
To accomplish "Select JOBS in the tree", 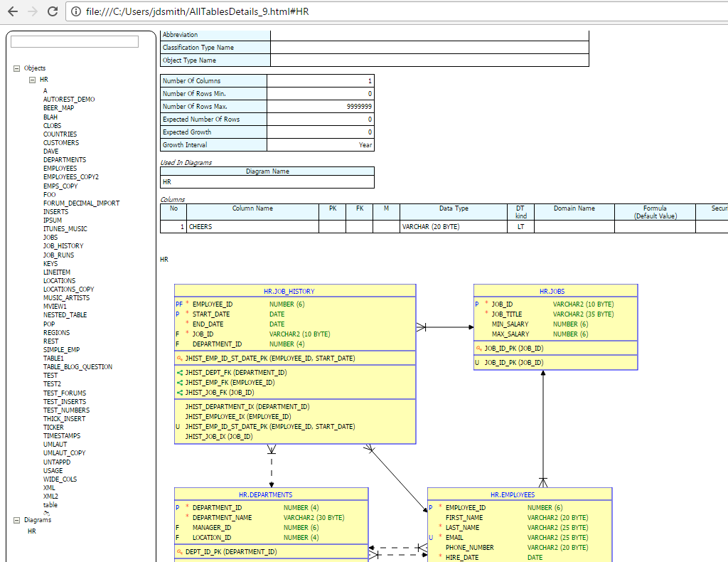I will (50, 238).
